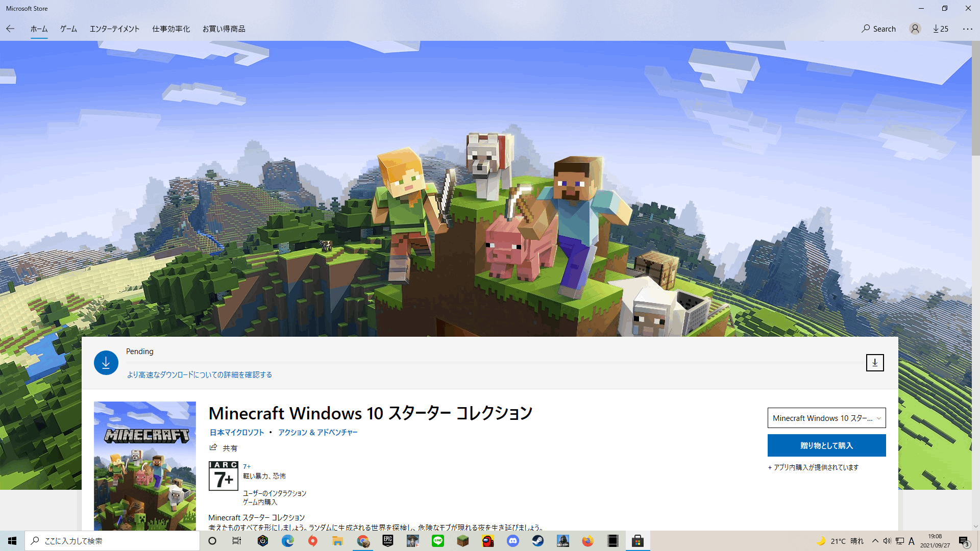
Task: Open the Epic Games launcher in taskbar
Action: coord(388,541)
